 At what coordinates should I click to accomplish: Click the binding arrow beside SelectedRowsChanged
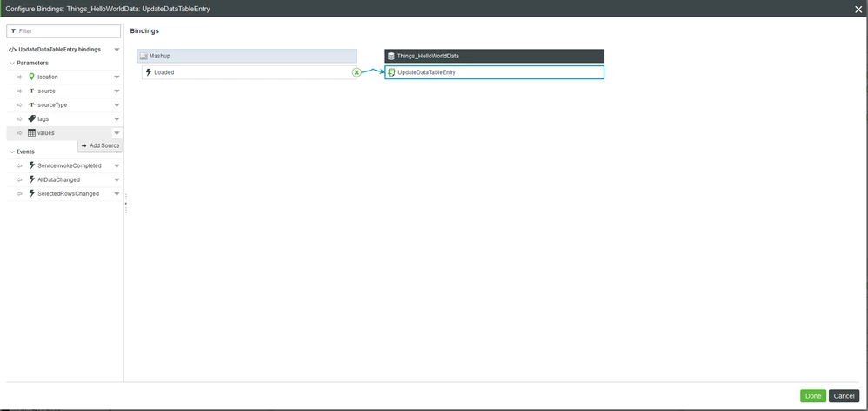19,194
